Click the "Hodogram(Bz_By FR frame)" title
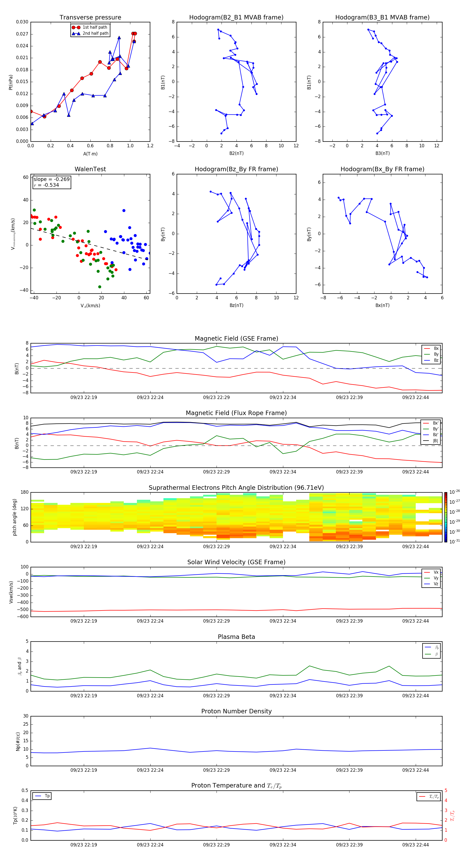Image resolution: width=473 pixels, height=868 pixels. click(x=236, y=169)
